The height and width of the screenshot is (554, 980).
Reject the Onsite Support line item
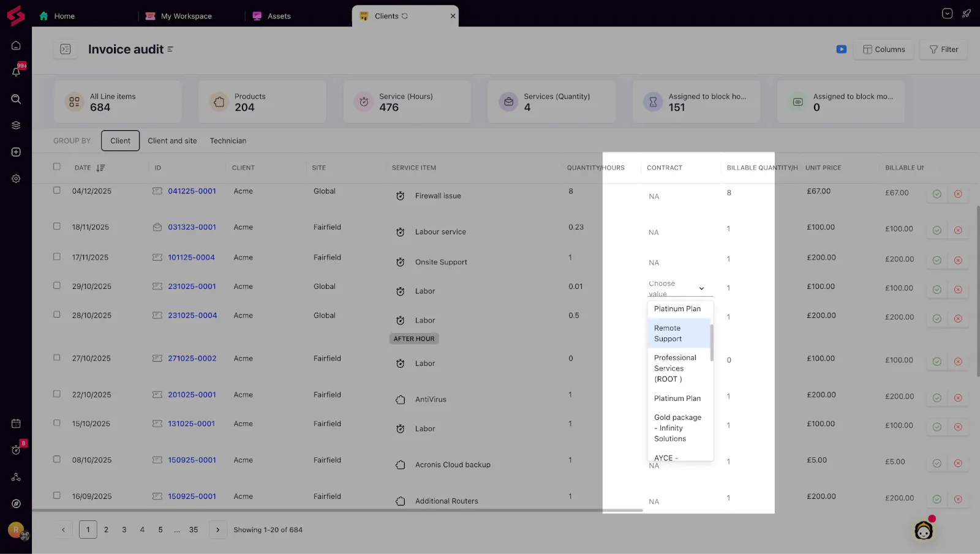click(958, 260)
